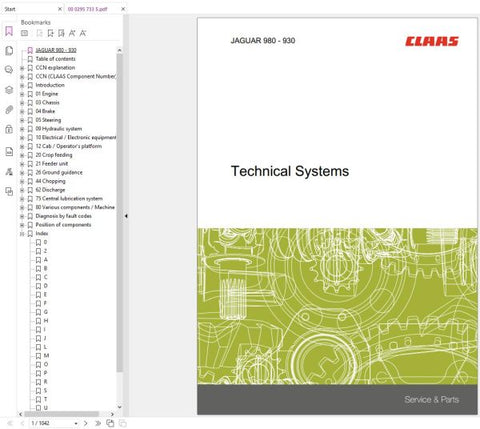Click the bookmark icon beside Table of contents
This screenshot has width=480, height=429.
30,59
